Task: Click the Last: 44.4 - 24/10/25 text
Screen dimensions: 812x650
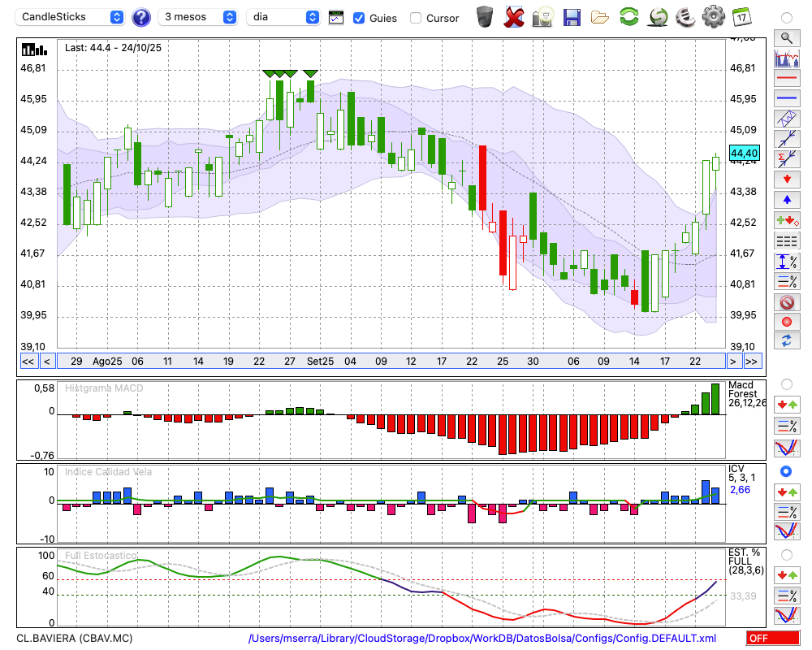Action: point(113,48)
